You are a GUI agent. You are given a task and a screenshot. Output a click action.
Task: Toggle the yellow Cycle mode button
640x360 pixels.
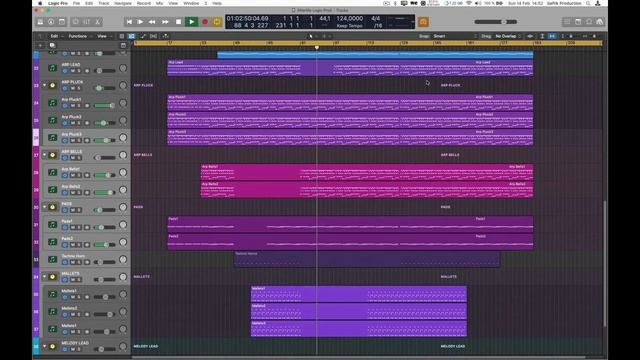[217, 22]
